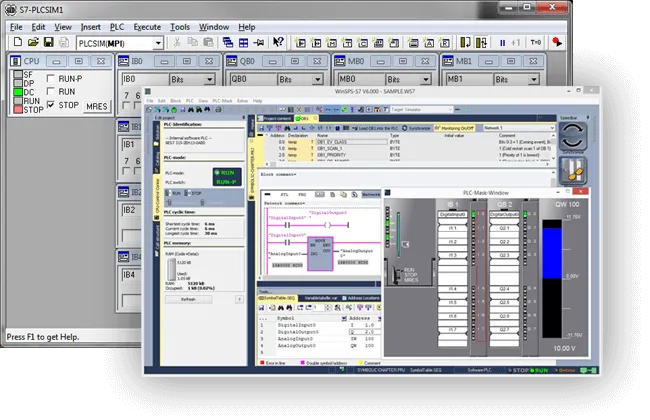Click the Copy icon in PLCSIM toolbar
The width and height of the screenshot is (650, 420).
192,42
